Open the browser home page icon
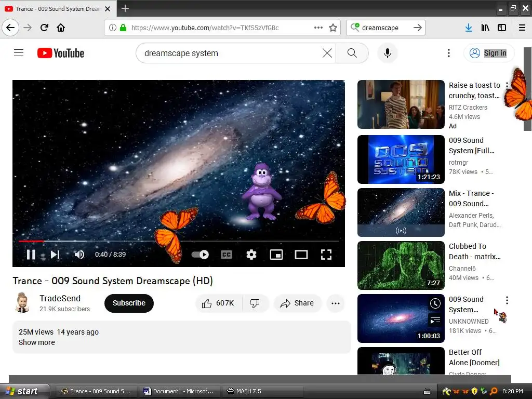The image size is (532, 399). [x=61, y=28]
